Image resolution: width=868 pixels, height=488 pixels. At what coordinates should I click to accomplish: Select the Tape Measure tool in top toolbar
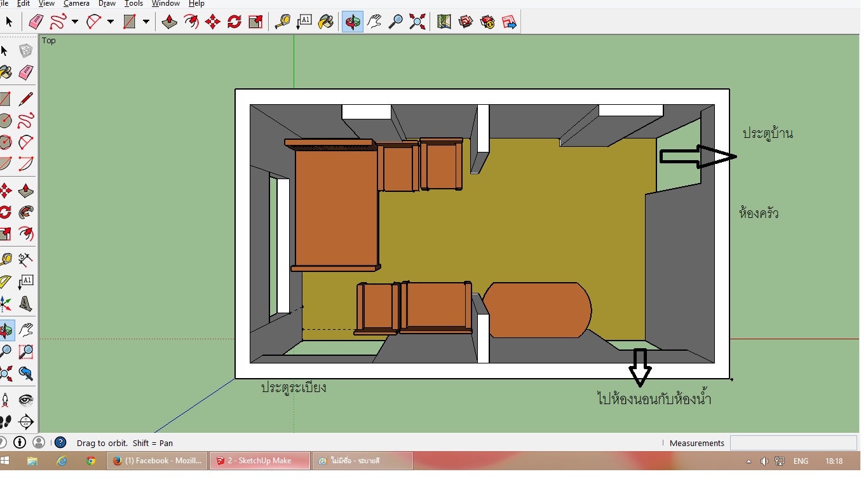pyautogui.click(x=283, y=22)
